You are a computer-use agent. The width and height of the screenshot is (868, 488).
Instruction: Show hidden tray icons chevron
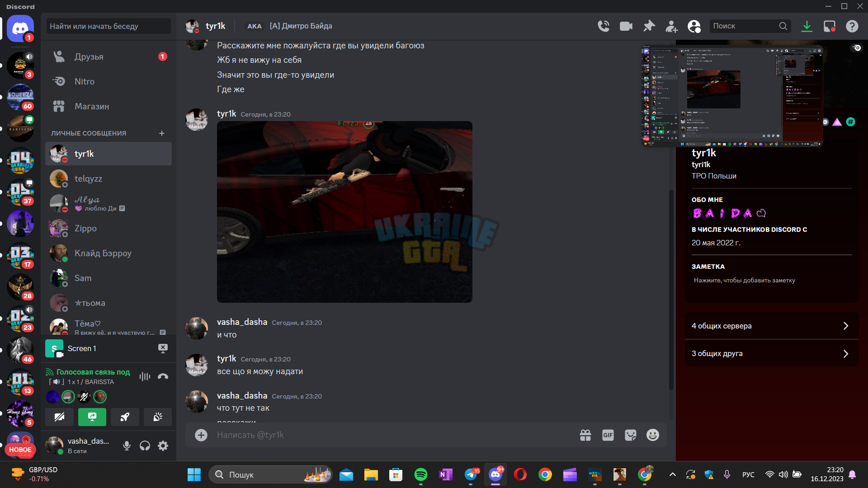[x=673, y=475]
